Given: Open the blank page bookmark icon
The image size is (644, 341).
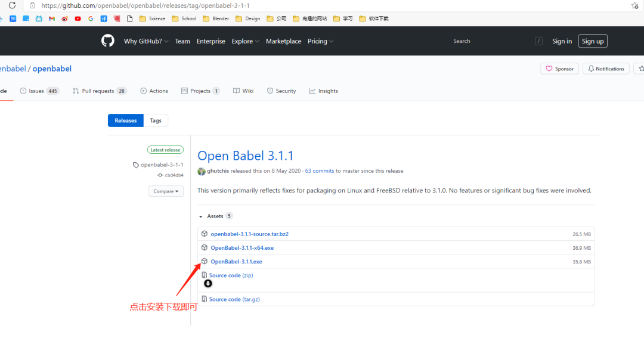Looking at the screenshot, I should pos(130,18).
